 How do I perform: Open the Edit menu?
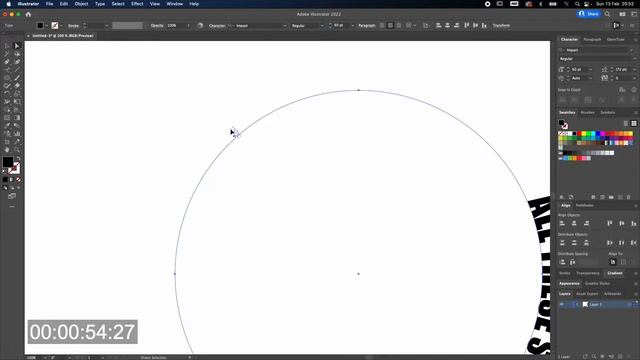(64, 4)
